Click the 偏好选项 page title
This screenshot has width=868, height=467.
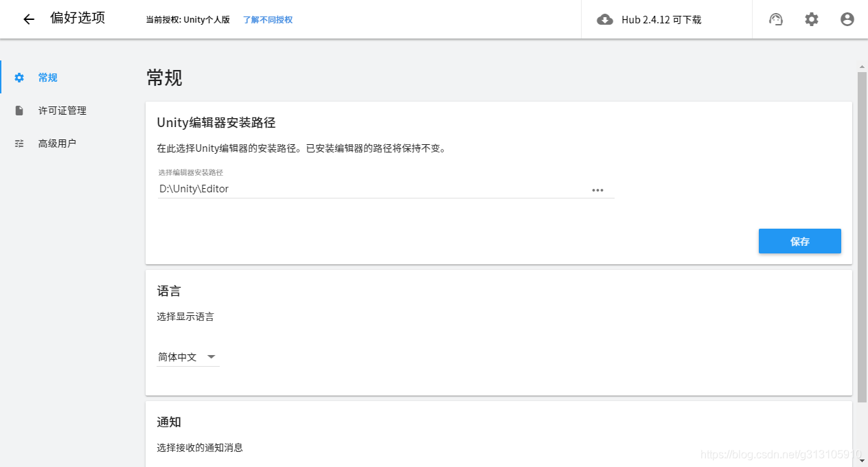click(78, 19)
